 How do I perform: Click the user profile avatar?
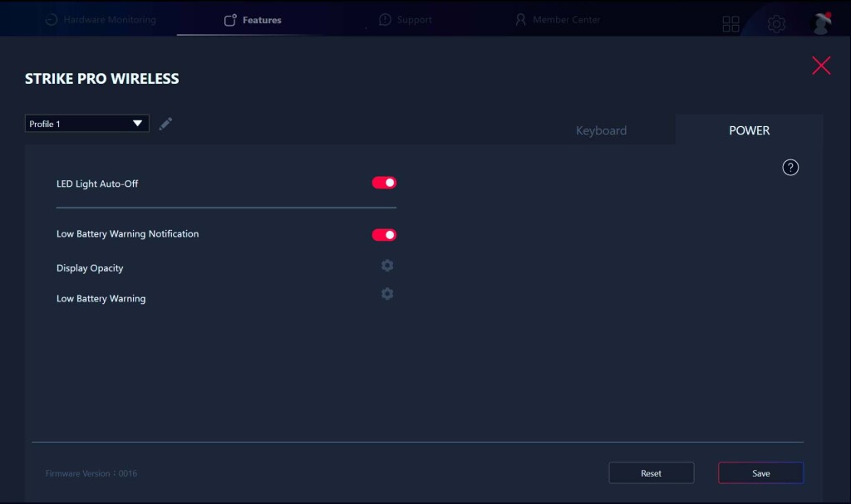tap(821, 22)
